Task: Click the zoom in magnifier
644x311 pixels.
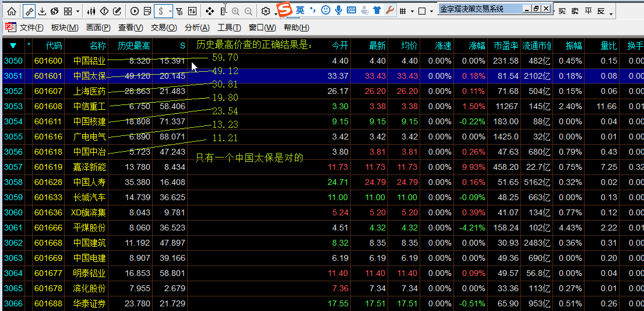Action: point(235,11)
